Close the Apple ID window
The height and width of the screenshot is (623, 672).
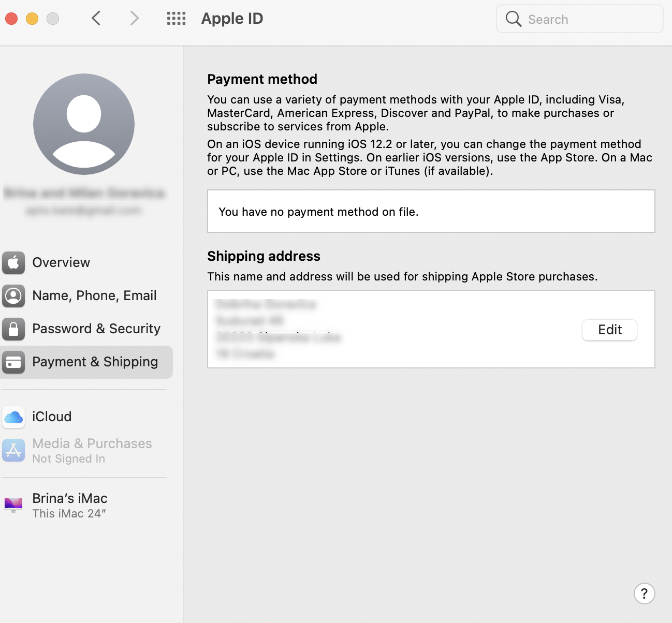[11, 19]
